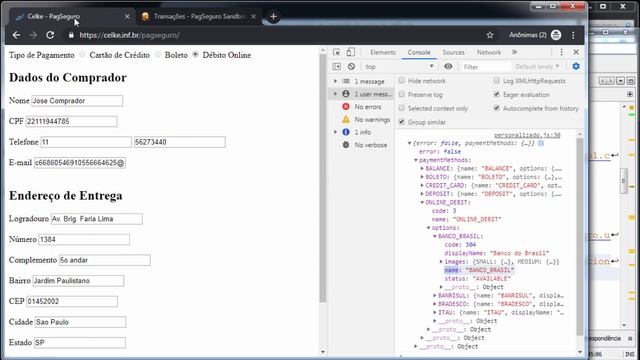Switch to the Console tab
The image size is (640, 360).
419,52
